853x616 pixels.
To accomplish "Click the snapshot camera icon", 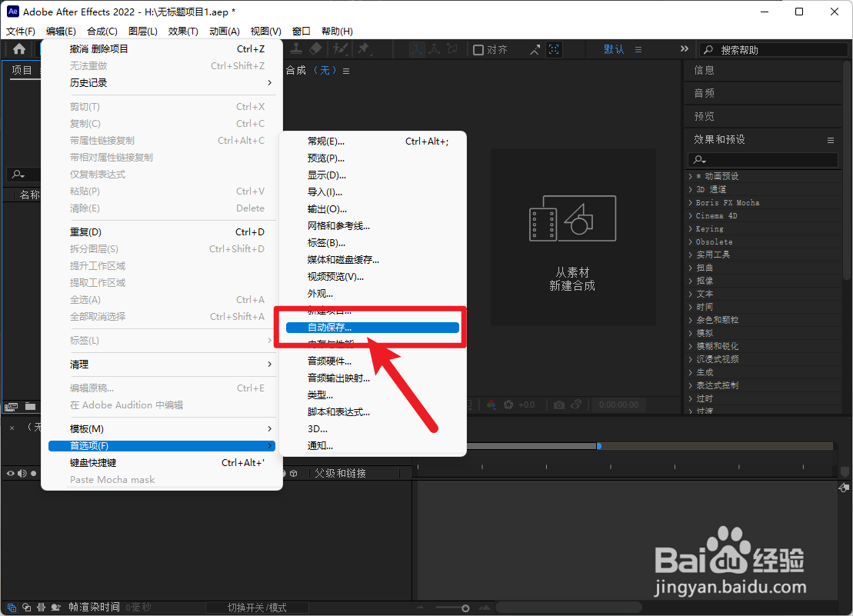I will click(558, 405).
